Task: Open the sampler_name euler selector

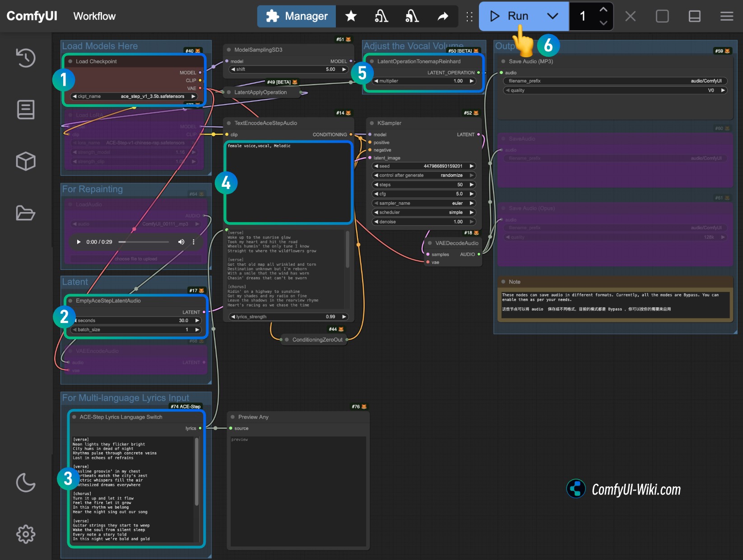Action: (x=423, y=203)
